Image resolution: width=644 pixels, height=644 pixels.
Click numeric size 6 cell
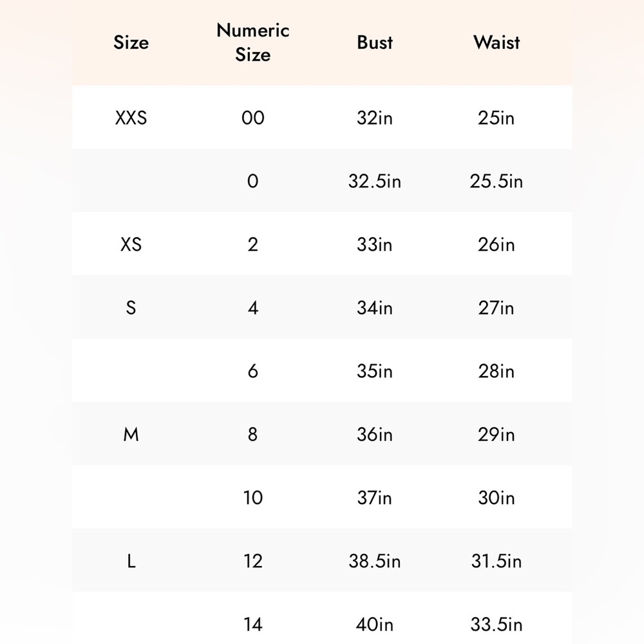[x=253, y=371]
